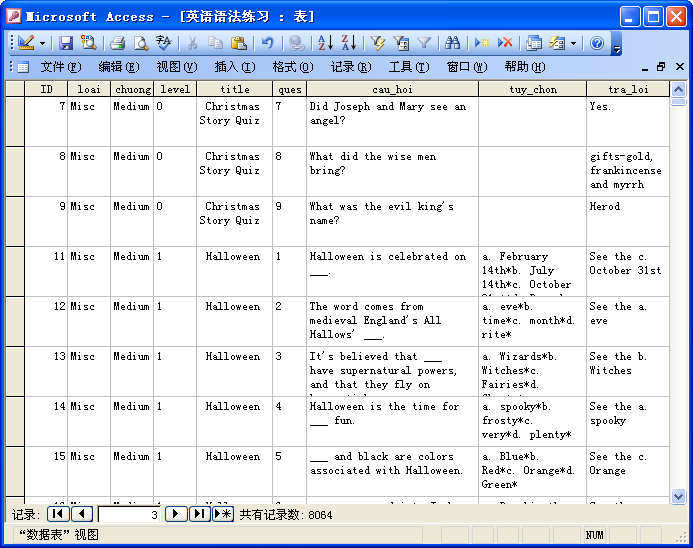The width and height of the screenshot is (693, 548).
Task: Click row selector for record ID 7
Action: tap(15, 122)
